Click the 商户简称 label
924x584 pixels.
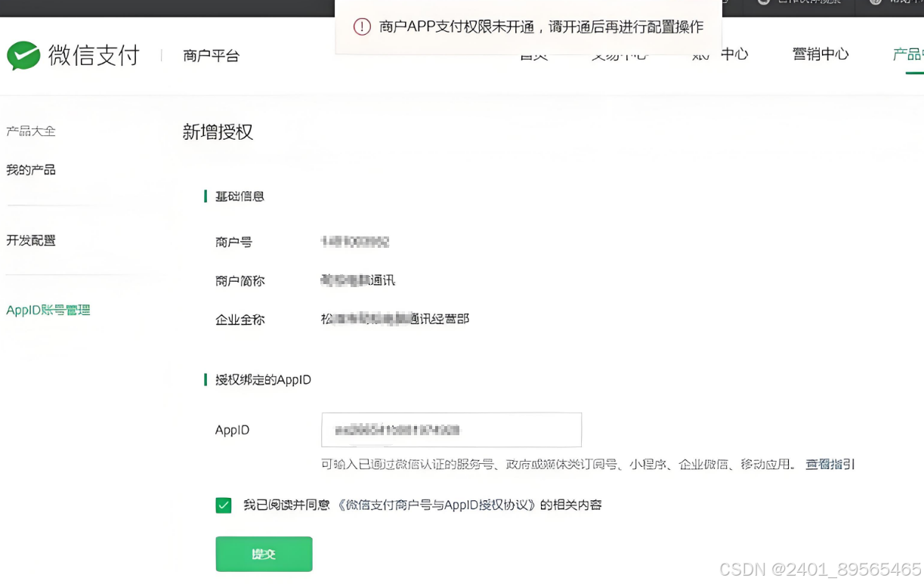pyautogui.click(x=239, y=281)
